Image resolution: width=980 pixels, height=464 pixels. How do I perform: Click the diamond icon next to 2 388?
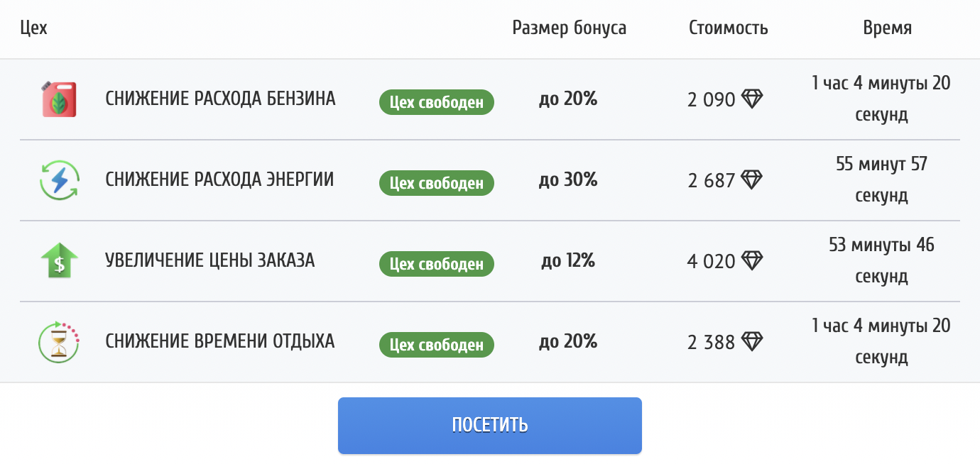(x=752, y=341)
